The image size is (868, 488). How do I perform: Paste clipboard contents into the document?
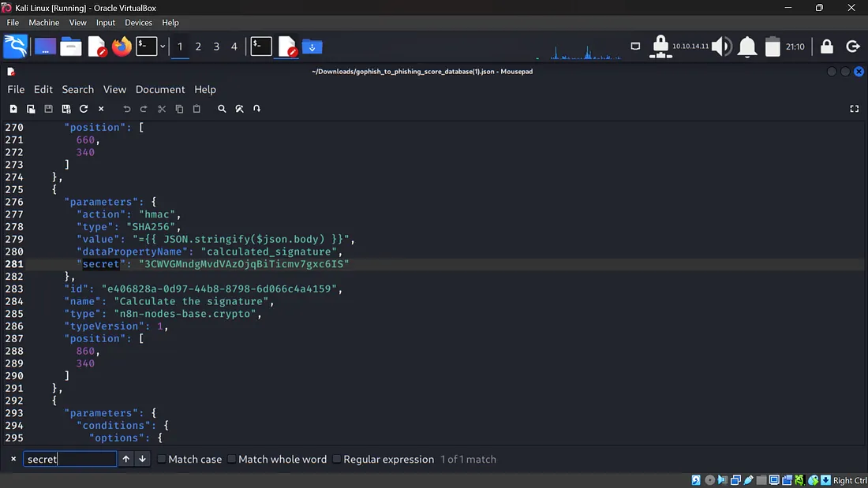coord(196,109)
